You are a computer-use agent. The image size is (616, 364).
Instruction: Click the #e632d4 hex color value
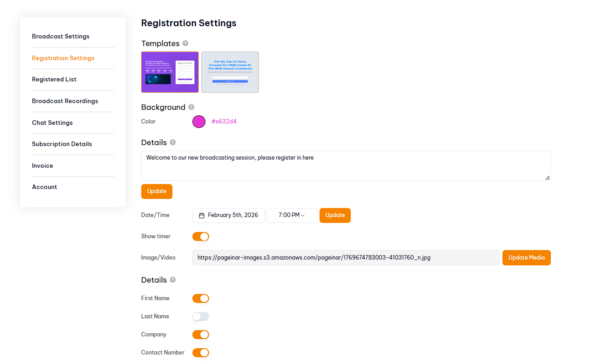pos(224,122)
